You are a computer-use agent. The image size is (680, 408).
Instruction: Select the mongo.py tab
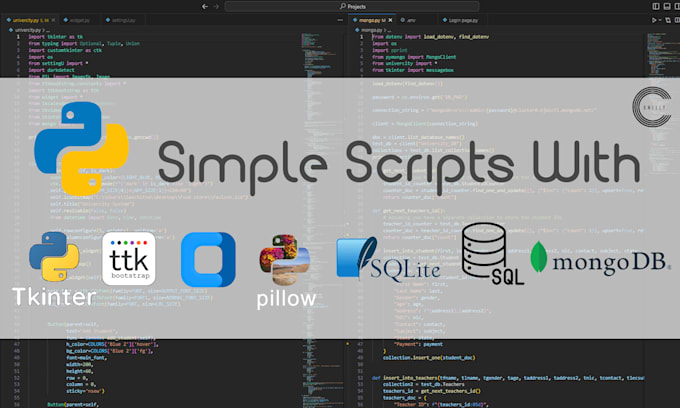point(372,20)
